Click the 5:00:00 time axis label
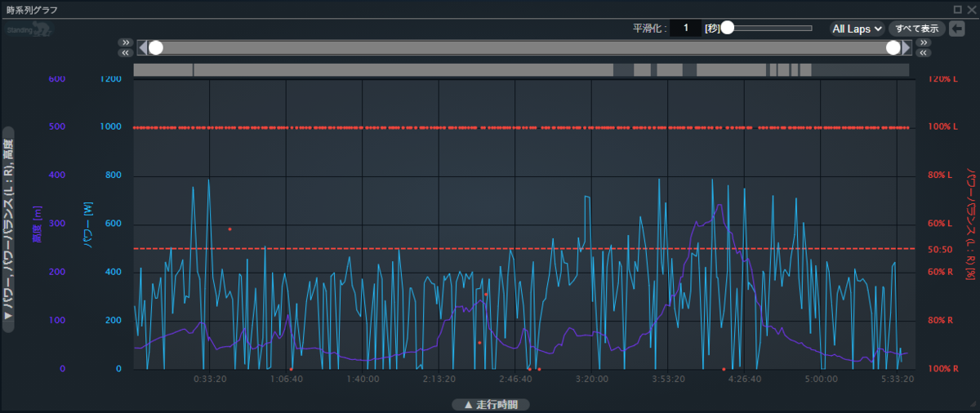This screenshot has height=413, width=980. (x=822, y=380)
